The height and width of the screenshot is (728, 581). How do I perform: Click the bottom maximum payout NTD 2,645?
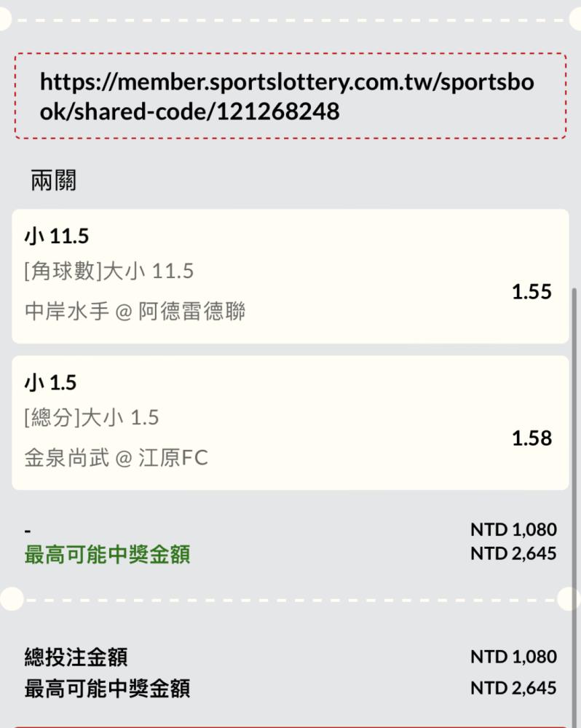click(513, 688)
